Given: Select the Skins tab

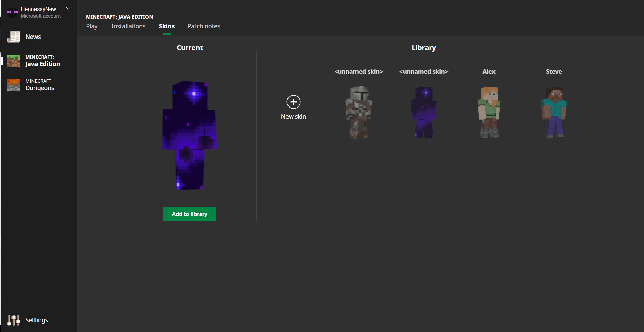Looking at the screenshot, I should point(167,26).
